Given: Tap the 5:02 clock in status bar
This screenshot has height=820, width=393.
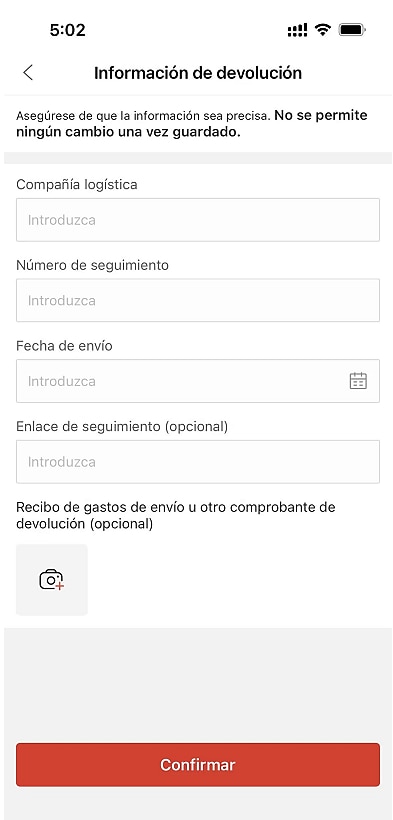Looking at the screenshot, I should pyautogui.click(x=68, y=30).
